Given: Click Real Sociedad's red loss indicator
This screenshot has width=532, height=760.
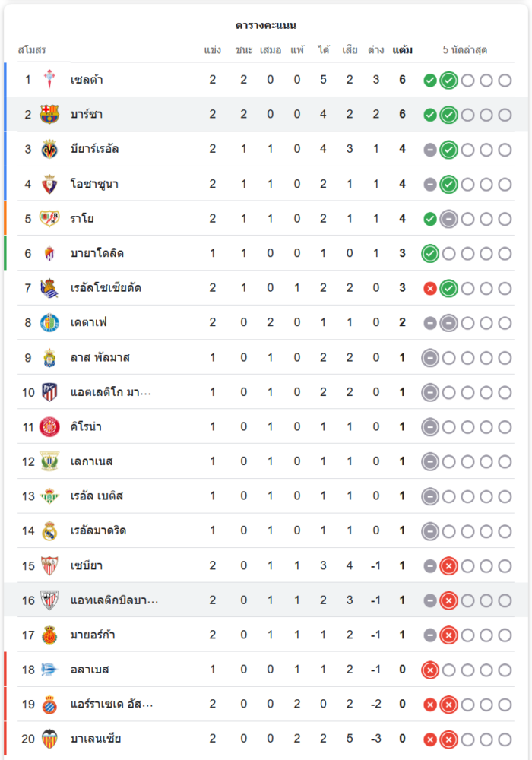Looking at the screenshot, I should (x=430, y=288).
